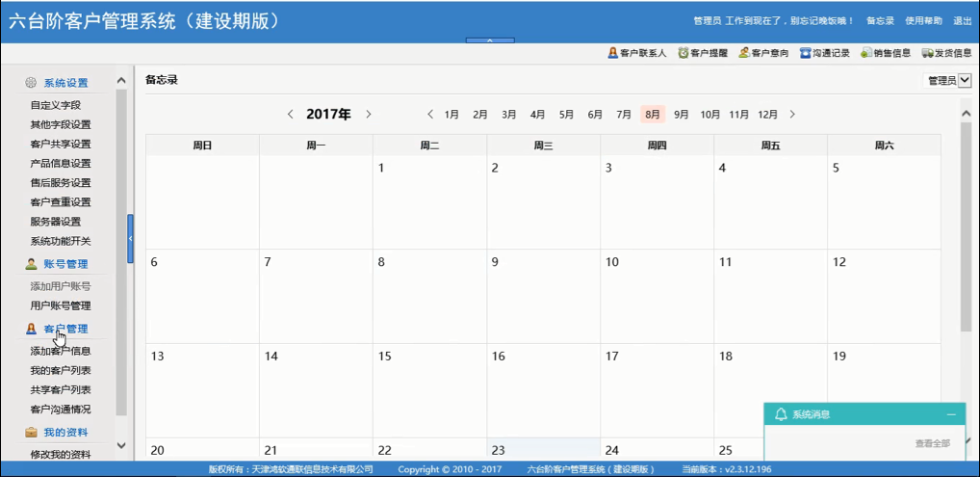Minimize the 系统消息 popup panel
The height and width of the screenshot is (477, 980).
pos(951,414)
